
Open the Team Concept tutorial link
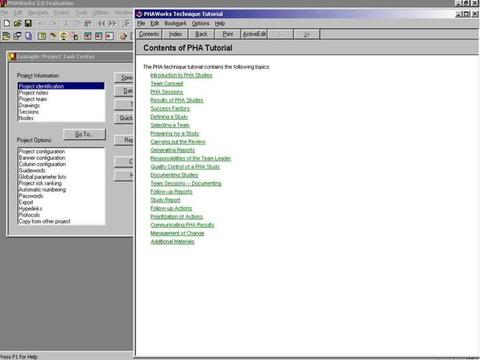tap(167, 83)
